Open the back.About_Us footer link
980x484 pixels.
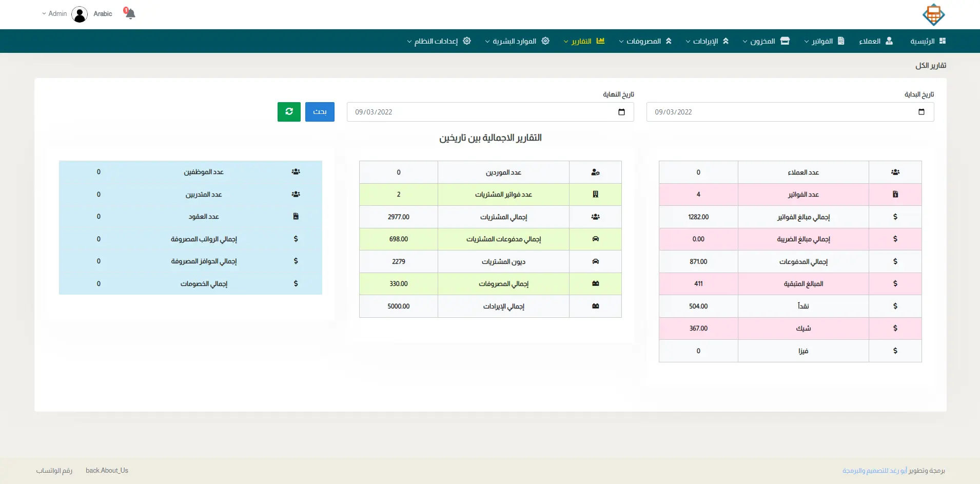point(107,471)
